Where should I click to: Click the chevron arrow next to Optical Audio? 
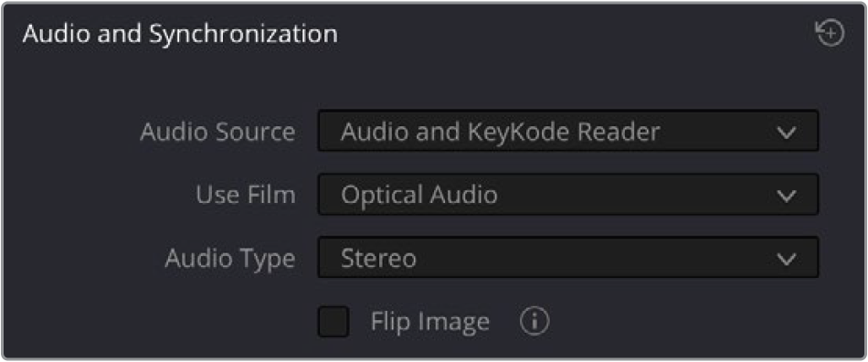click(x=786, y=196)
